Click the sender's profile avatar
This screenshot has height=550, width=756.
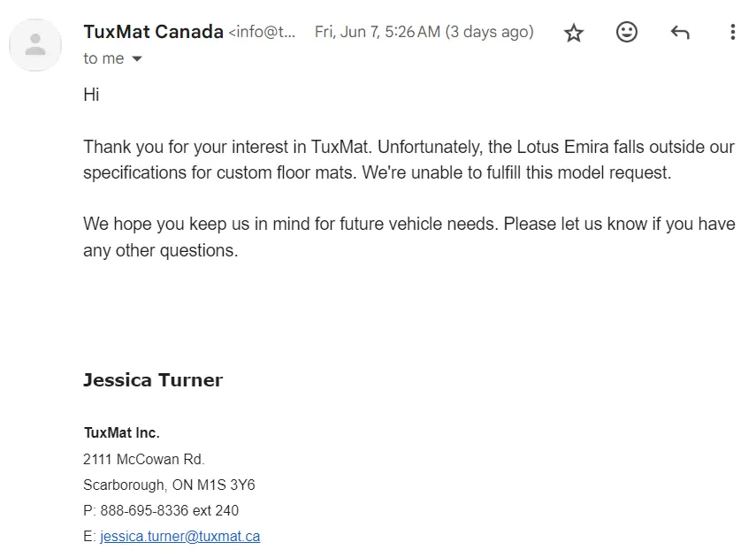click(x=35, y=44)
